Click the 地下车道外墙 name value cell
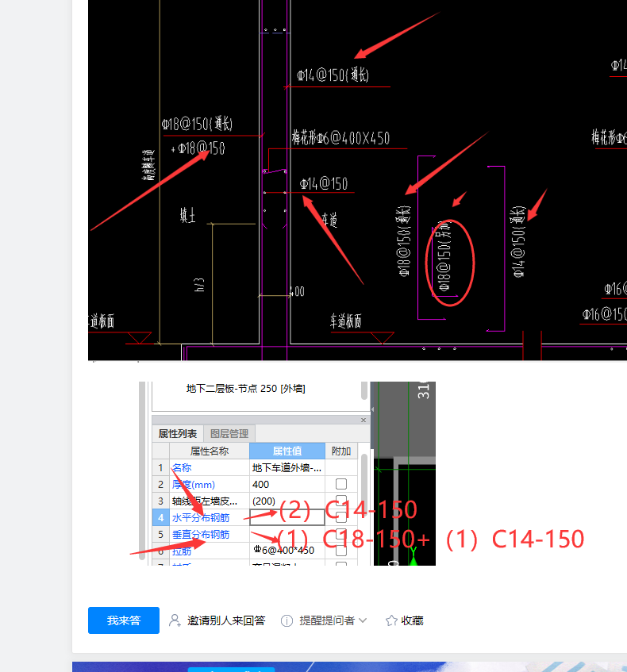 287,467
